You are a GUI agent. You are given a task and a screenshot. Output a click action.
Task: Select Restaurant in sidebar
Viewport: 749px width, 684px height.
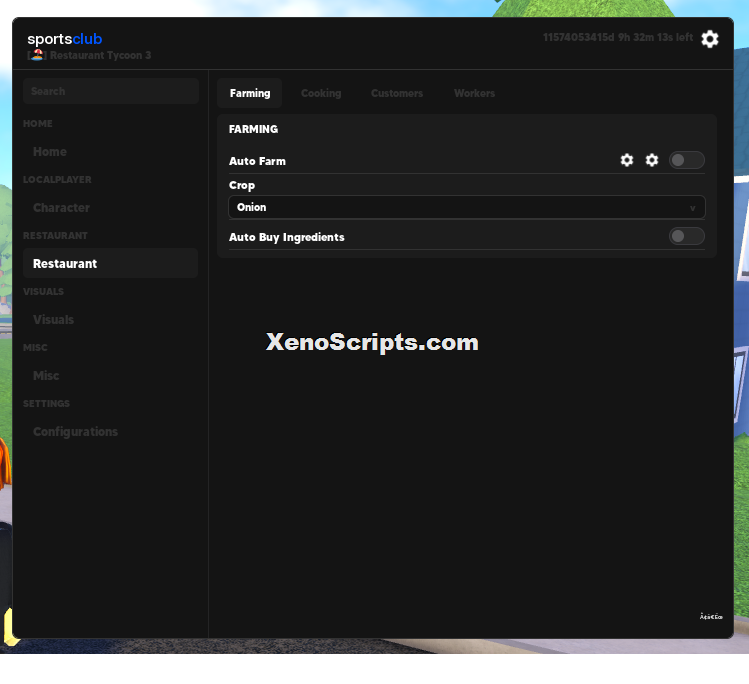(x=110, y=263)
